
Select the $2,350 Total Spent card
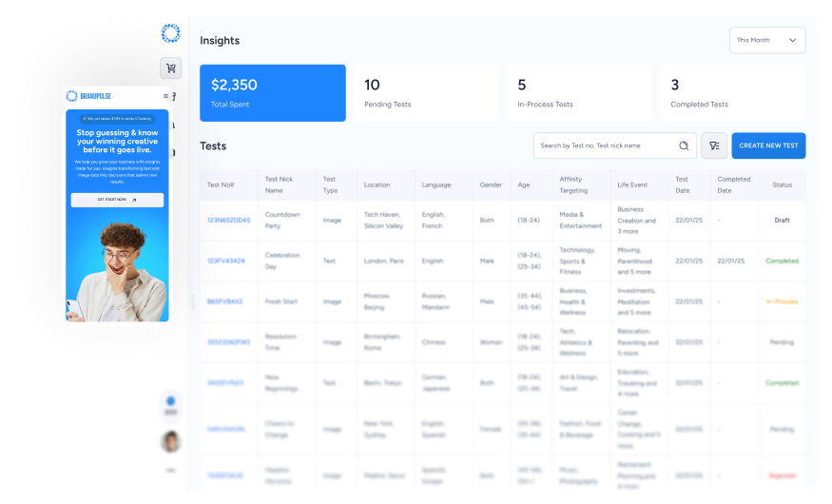(273, 93)
